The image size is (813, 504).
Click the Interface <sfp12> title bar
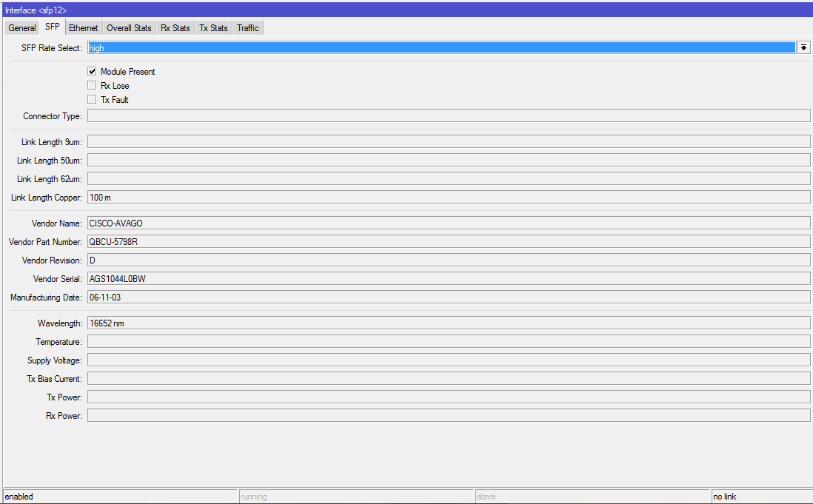click(x=406, y=10)
